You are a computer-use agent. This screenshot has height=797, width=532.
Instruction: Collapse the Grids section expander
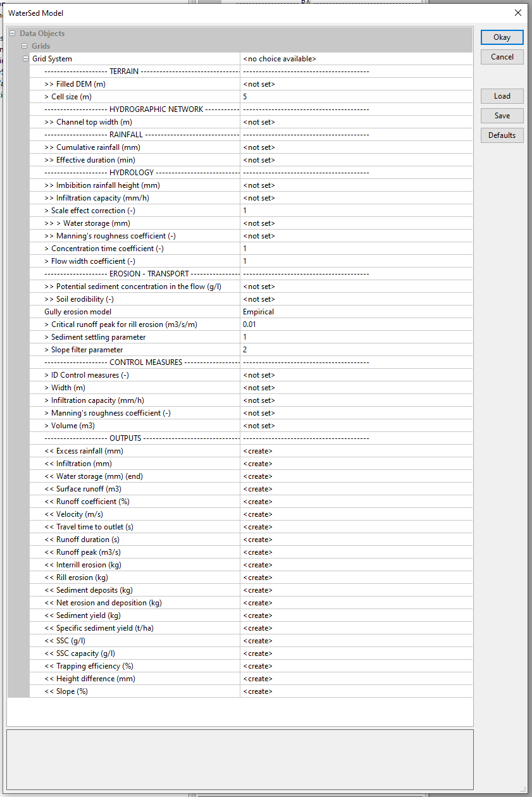coord(25,46)
